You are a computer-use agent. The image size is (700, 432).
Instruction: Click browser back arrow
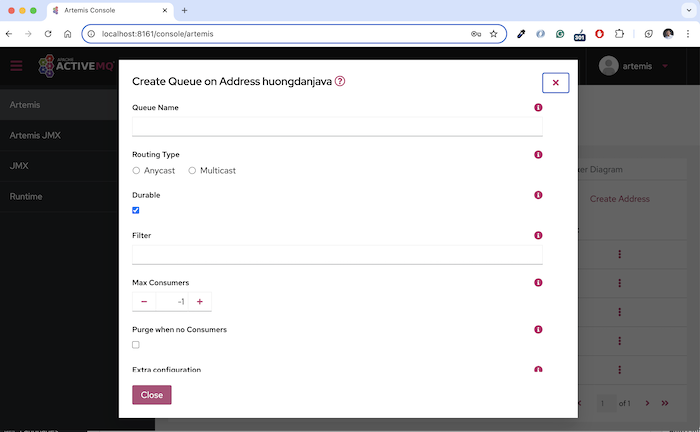coord(9,34)
